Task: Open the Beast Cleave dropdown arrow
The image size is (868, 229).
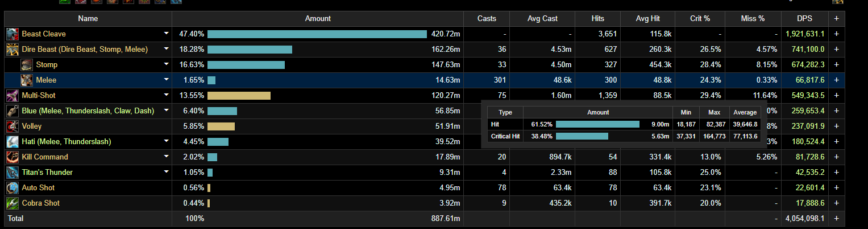Action: pos(167,34)
